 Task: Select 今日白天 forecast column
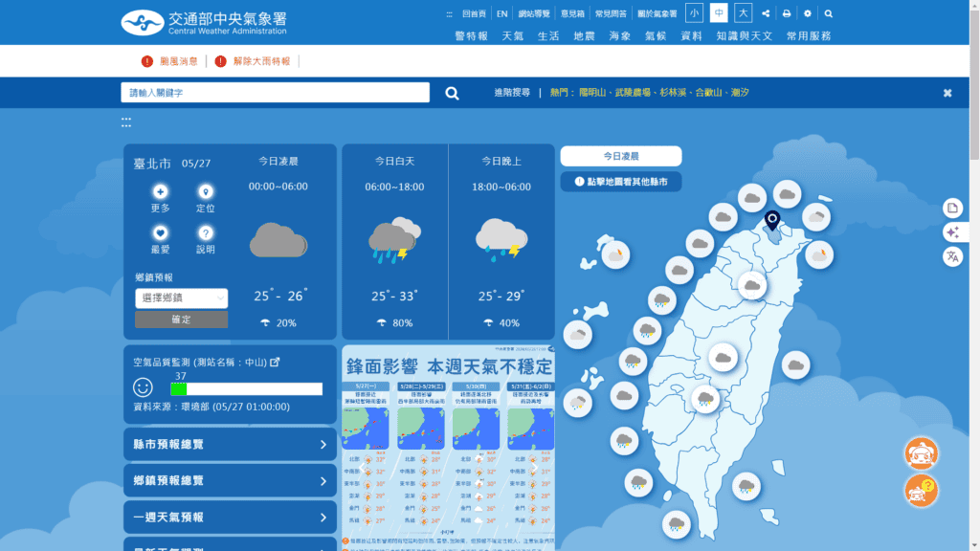(395, 242)
